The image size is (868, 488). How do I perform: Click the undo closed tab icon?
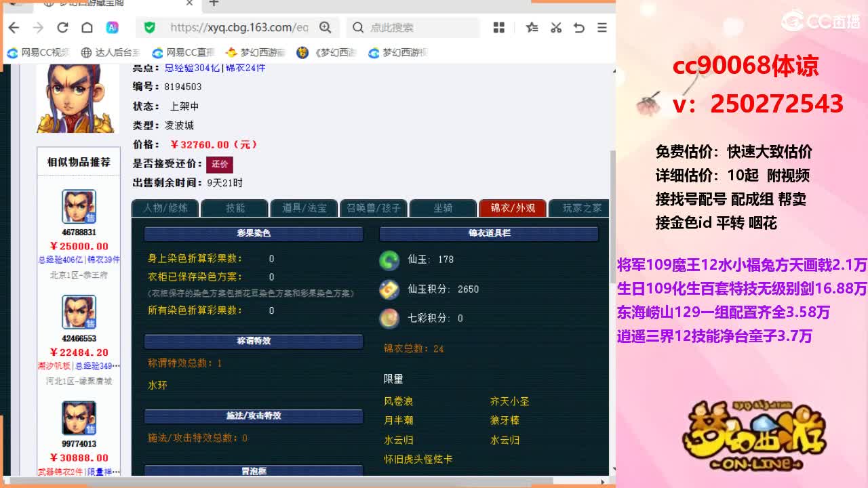(579, 28)
